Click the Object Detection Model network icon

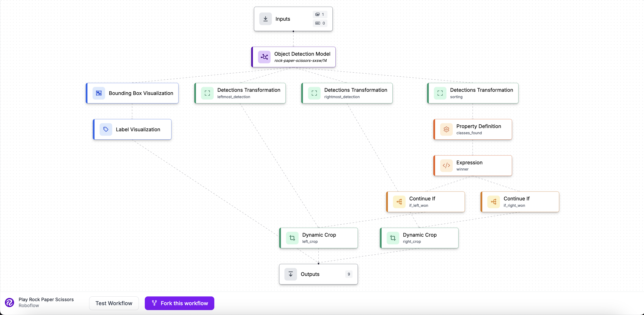(x=264, y=57)
